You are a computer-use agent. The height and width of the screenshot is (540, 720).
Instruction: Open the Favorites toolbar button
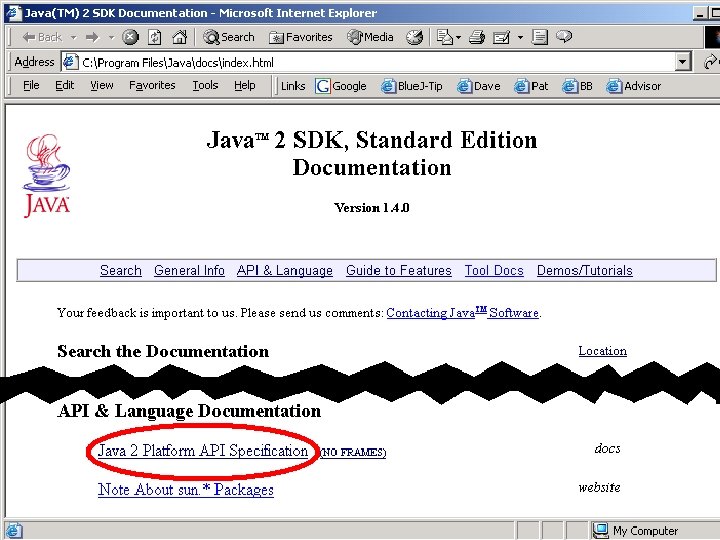point(301,37)
